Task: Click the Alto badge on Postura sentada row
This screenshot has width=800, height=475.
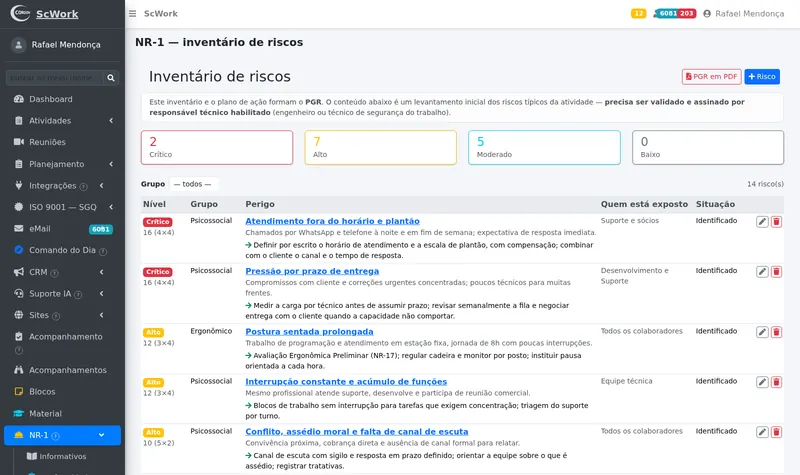Action: (x=153, y=332)
